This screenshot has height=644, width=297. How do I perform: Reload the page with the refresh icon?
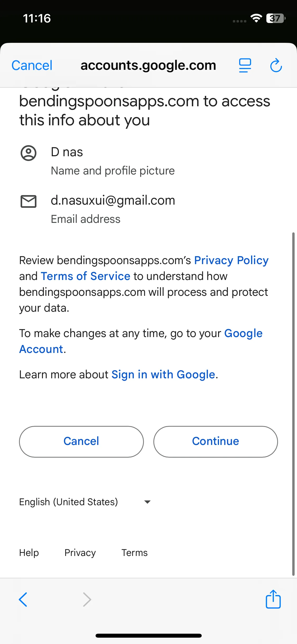pyautogui.click(x=276, y=65)
